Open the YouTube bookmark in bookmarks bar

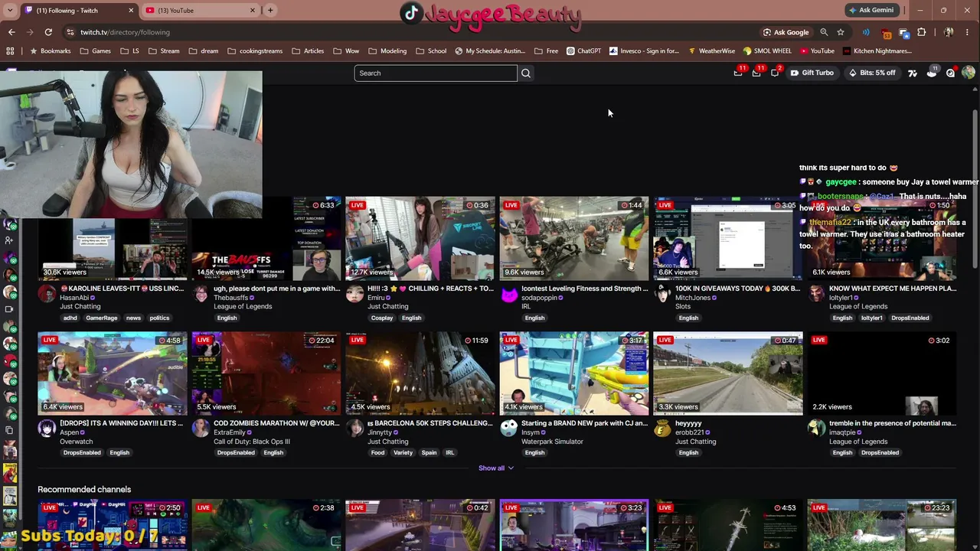click(817, 51)
